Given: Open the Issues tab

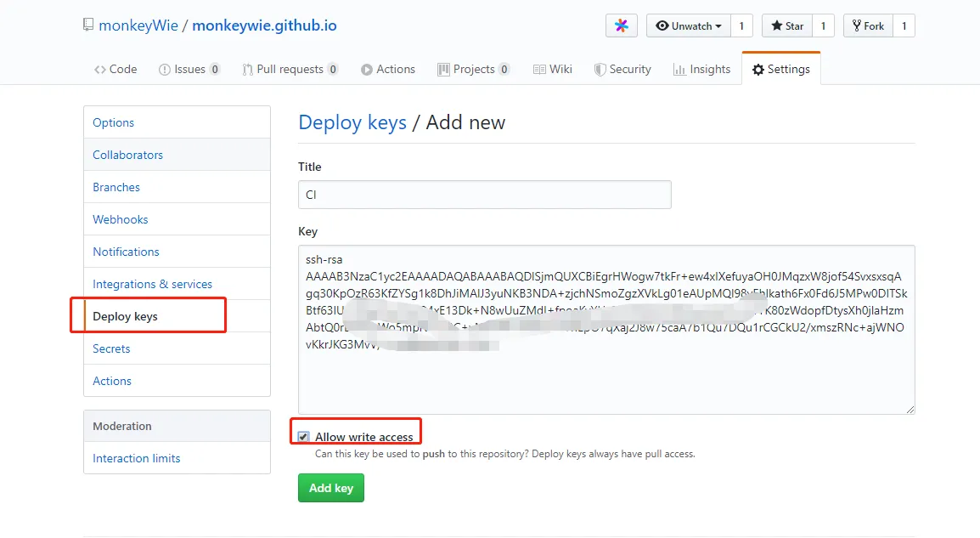Looking at the screenshot, I should click(189, 70).
